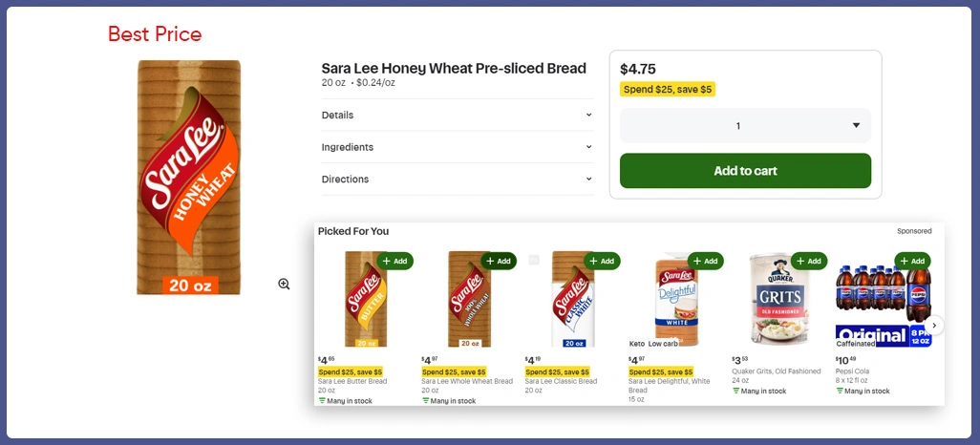Expand the Details section
980x445 pixels.
pos(457,115)
